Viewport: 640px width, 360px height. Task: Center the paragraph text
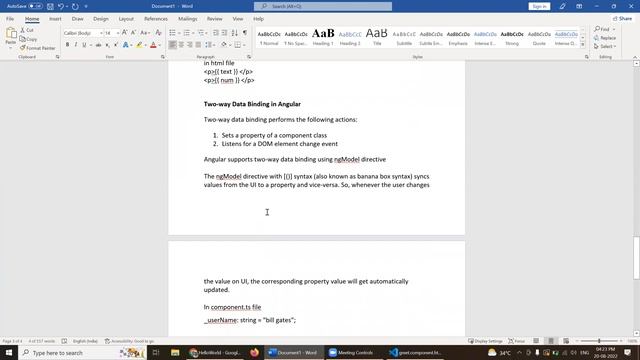181,45
